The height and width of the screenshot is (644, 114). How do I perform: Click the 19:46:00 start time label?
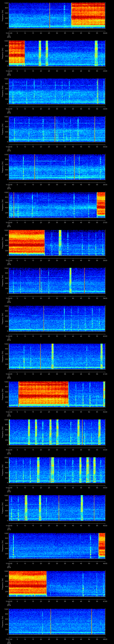tap(9, 601)
